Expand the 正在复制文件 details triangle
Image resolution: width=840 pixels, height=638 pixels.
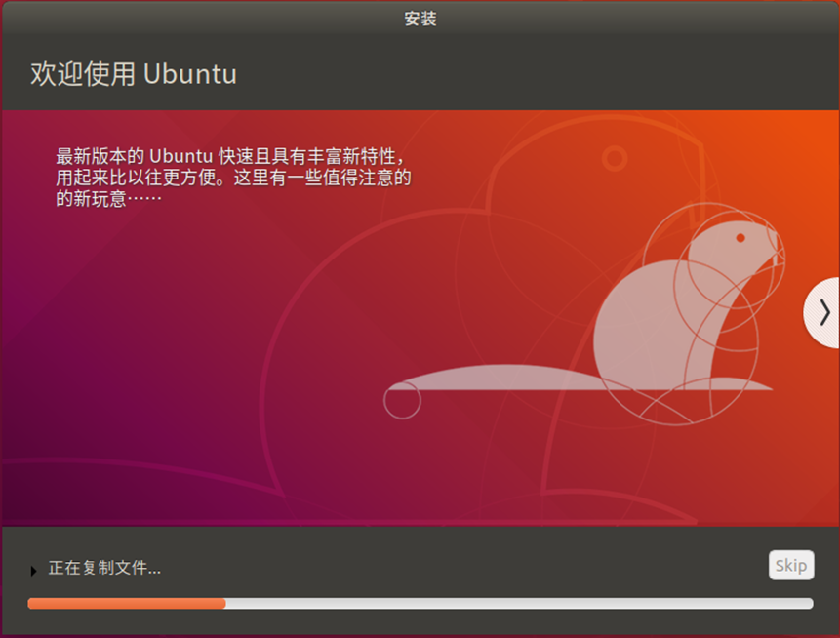(33, 571)
